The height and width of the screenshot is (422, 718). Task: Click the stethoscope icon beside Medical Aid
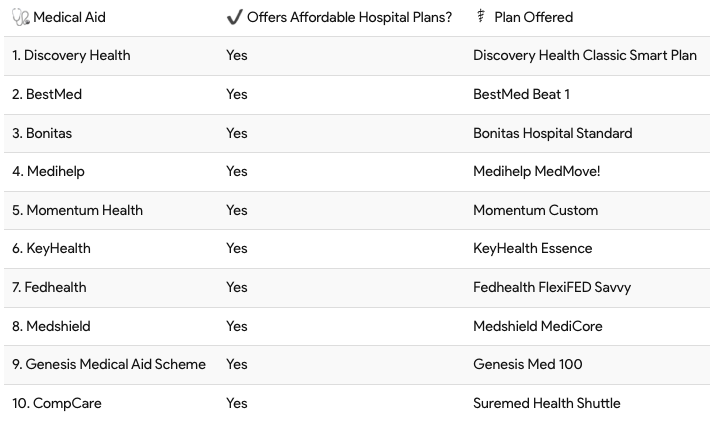tap(21, 18)
